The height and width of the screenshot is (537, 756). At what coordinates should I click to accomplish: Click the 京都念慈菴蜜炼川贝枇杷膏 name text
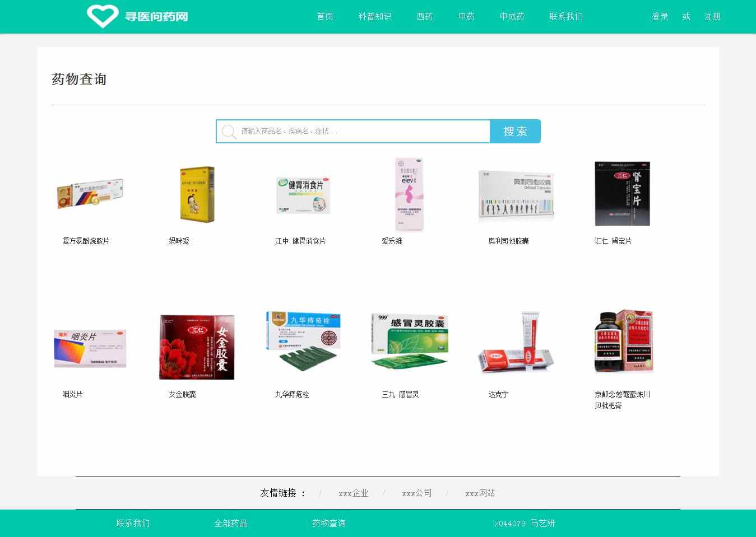(622, 400)
